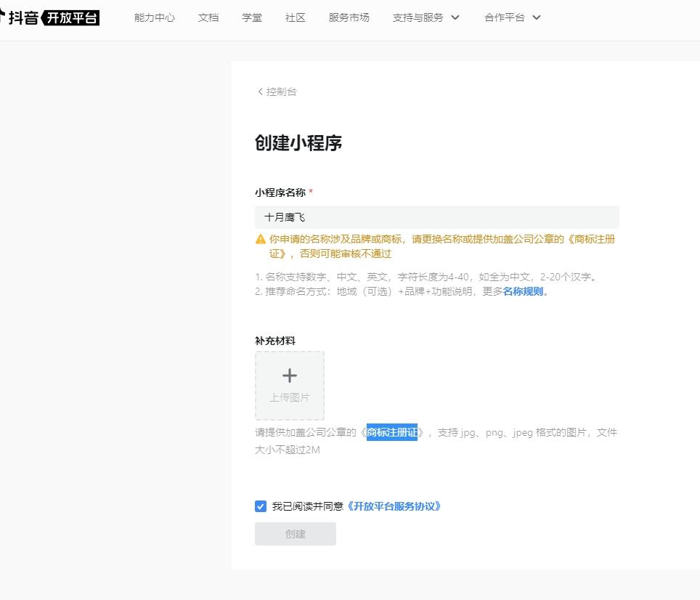Click the 创建小程序 page heading
The height and width of the screenshot is (600, 700).
[298, 143]
